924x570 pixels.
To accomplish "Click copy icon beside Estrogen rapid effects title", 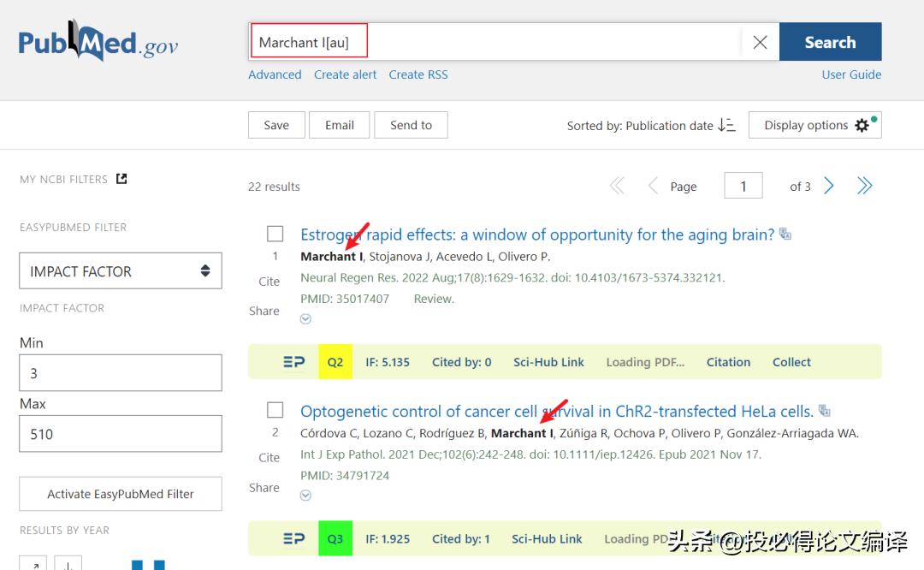I will coord(785,235).
